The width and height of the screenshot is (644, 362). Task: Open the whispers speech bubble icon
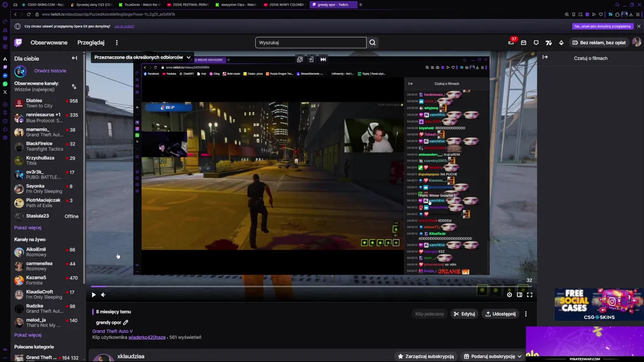click(536, 43)
